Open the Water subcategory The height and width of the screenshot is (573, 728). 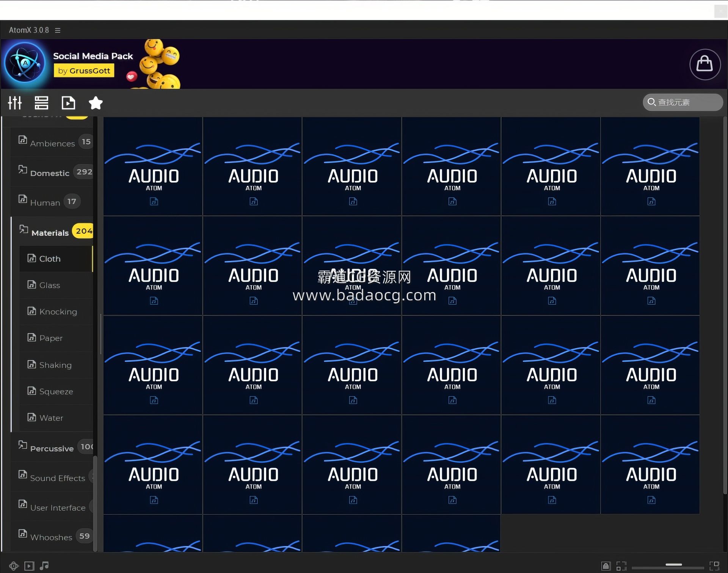(56, 418)
